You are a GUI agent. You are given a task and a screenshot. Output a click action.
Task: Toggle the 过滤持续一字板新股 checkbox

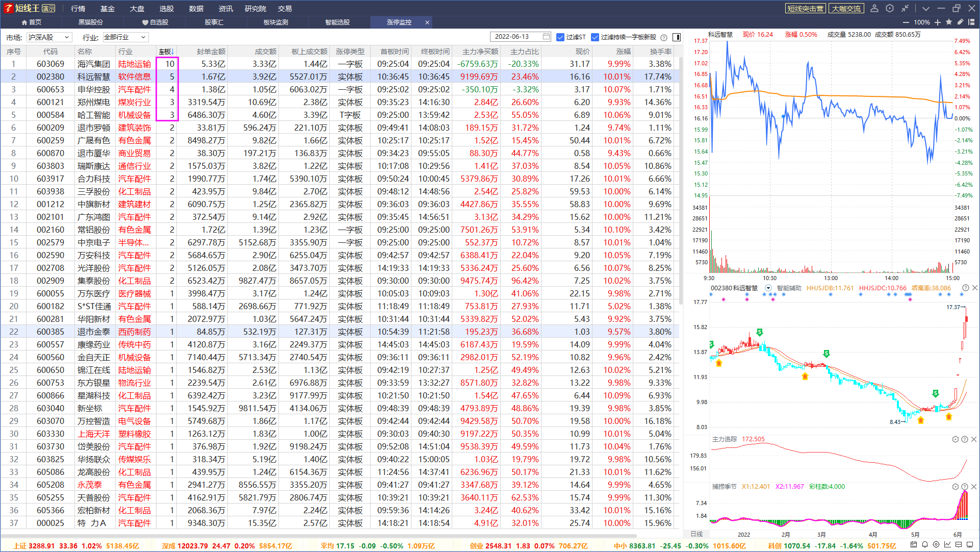point(595,37)
